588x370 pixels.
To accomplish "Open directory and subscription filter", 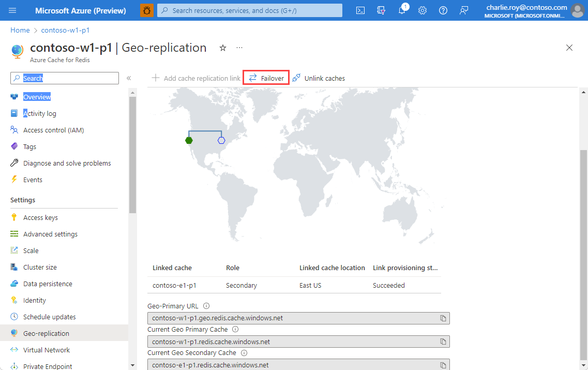I will [381, 10].
